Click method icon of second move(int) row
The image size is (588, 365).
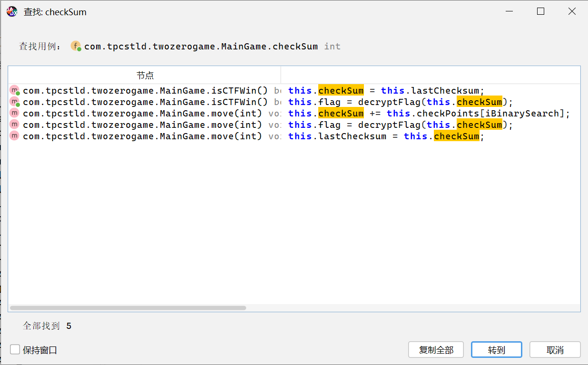(15, 125)
